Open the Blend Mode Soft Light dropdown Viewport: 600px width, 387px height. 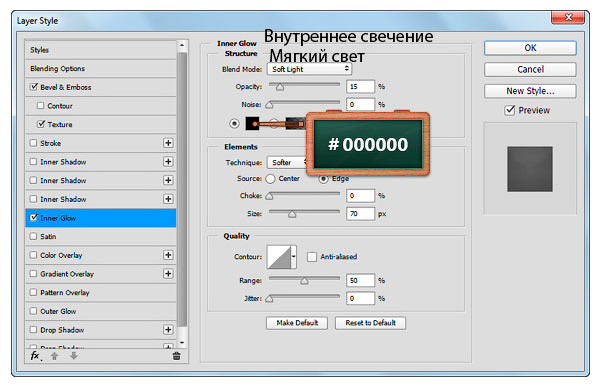tap(309, 69)
